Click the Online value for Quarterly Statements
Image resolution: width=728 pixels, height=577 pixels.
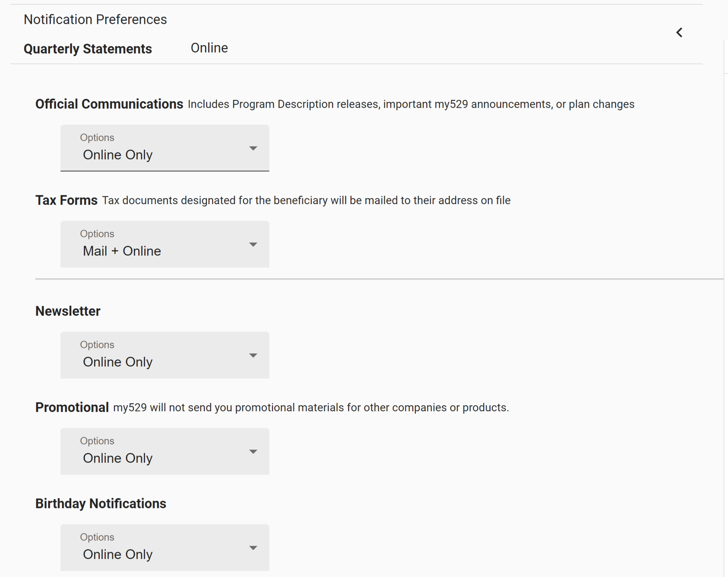(209, 48)
